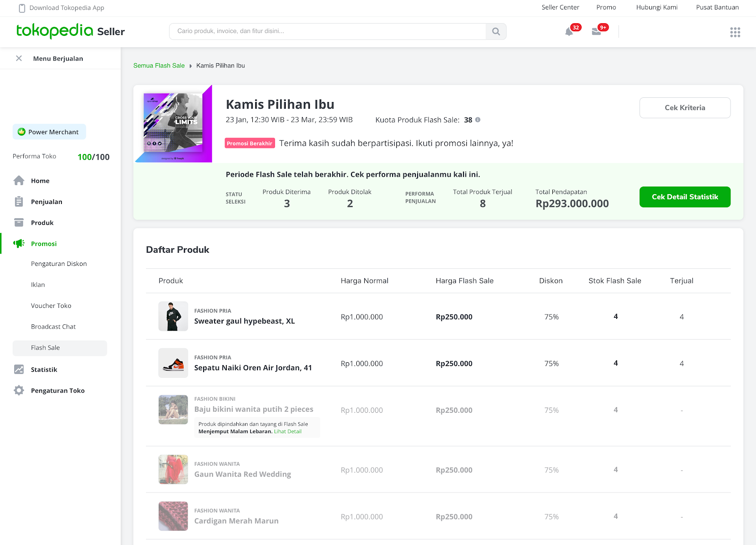
Task: Collapse Menu Berjualan with the X
Action: point(18,58)
